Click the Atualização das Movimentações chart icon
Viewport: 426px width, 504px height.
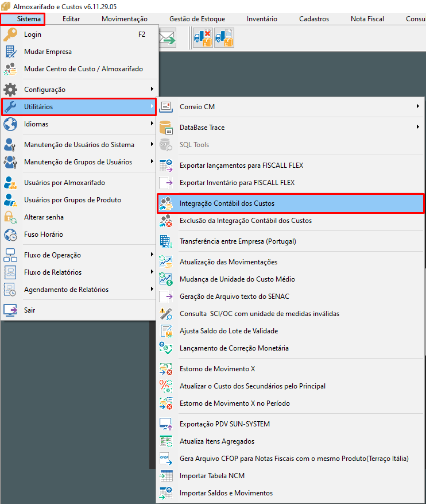pos(166,262)
